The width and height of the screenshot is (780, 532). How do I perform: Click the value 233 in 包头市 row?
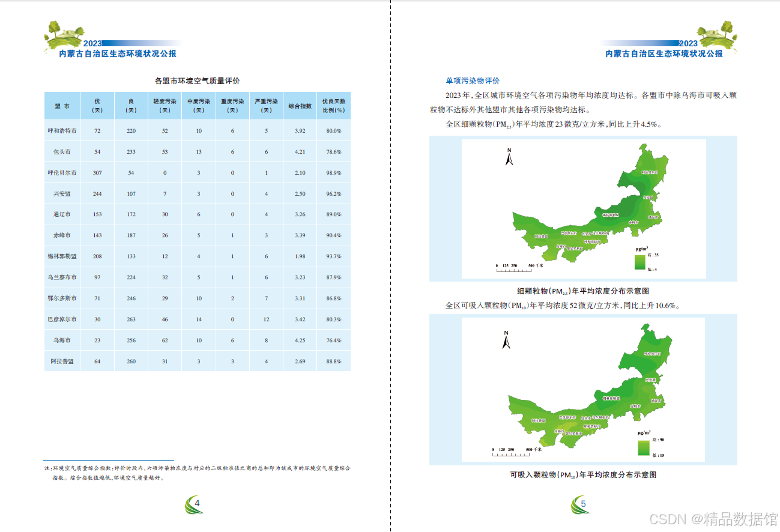pos(131,152)
